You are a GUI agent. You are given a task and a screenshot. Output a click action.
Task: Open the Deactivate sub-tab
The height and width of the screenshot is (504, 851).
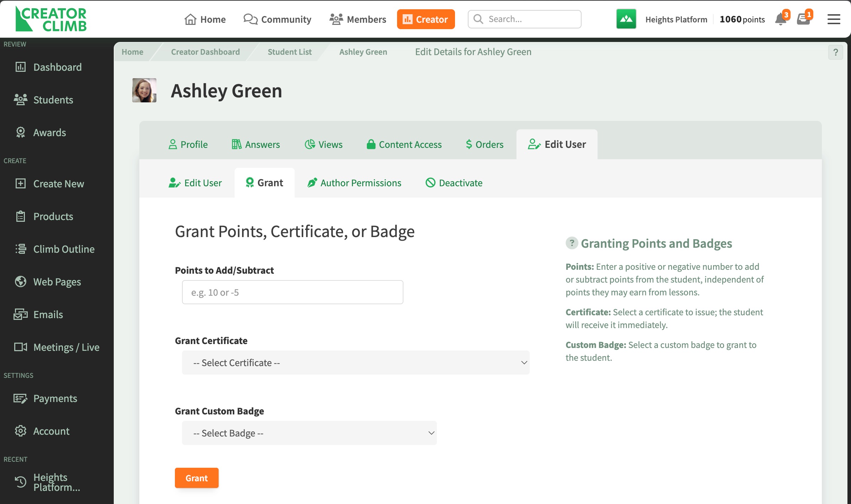(x=454, y=183)
